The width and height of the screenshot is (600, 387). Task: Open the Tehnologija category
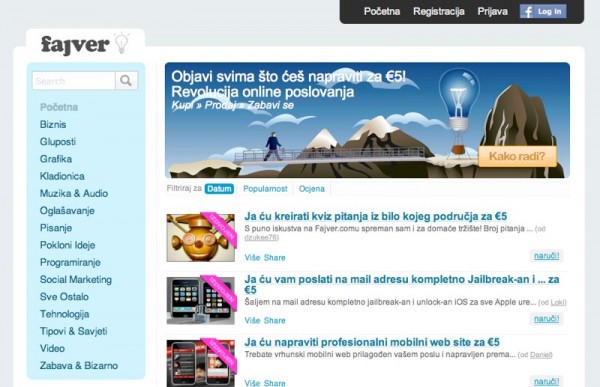[x=65, y=314]
